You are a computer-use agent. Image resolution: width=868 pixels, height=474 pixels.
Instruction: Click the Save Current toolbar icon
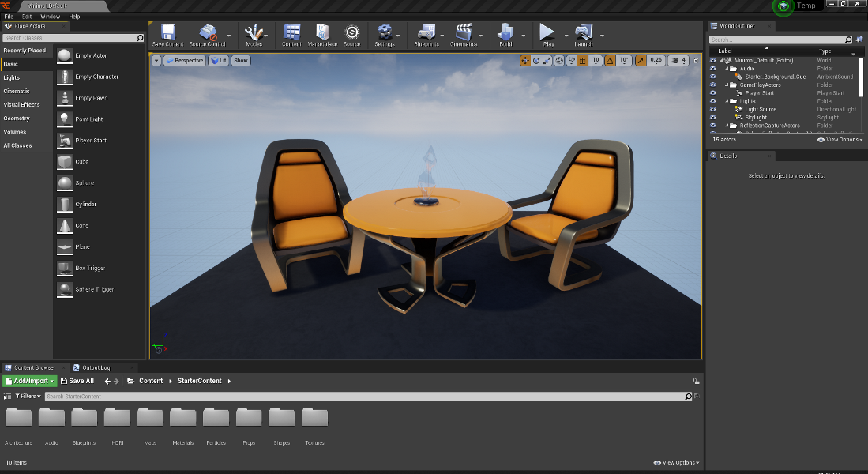167,32
